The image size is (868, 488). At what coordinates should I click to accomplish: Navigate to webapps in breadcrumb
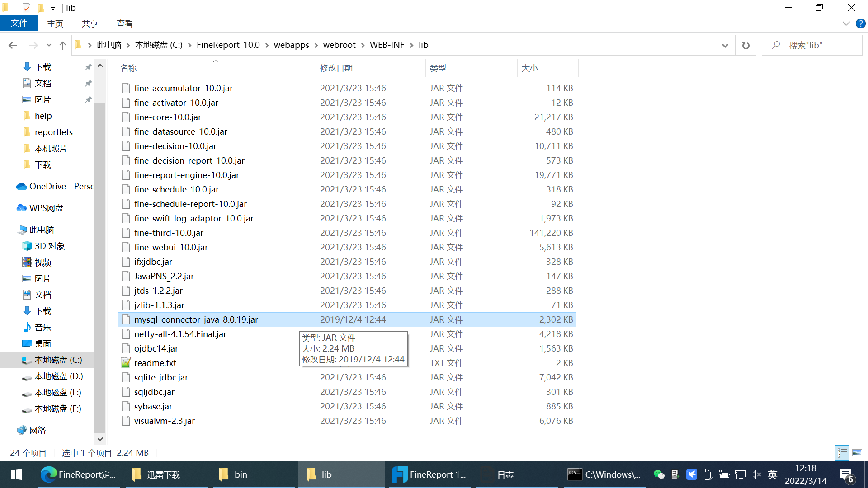click(x=291, y=45)
